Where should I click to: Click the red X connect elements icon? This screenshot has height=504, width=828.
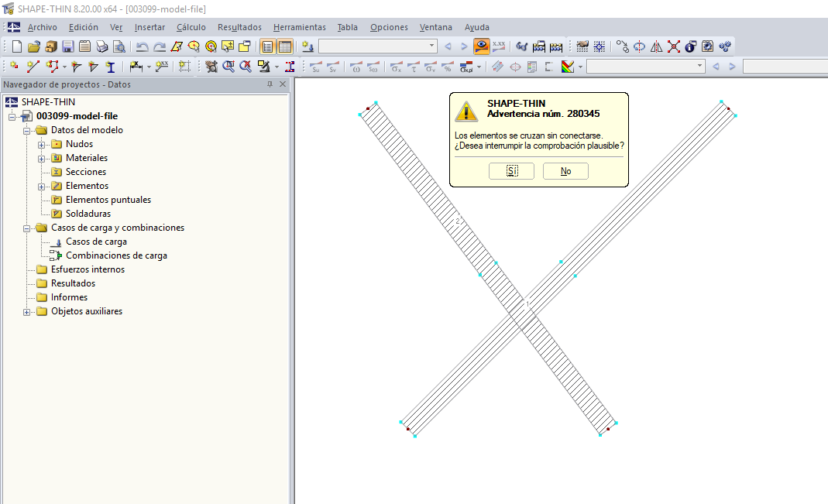pos(673,46)
